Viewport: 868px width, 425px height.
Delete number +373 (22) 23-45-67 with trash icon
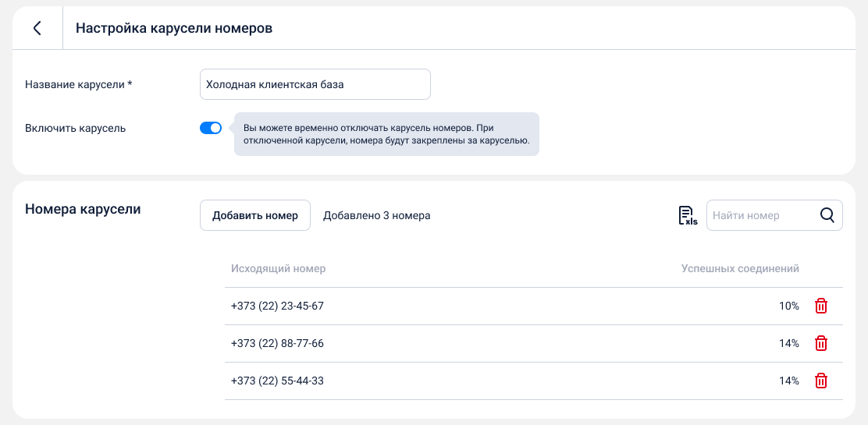pos(821,306)
